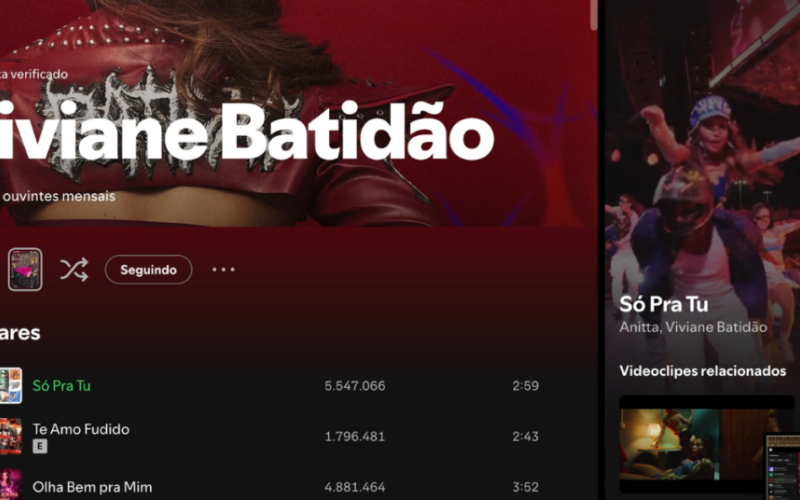
Task: Click the main view vertical scrollbar
Action: [x=593, y=14]
